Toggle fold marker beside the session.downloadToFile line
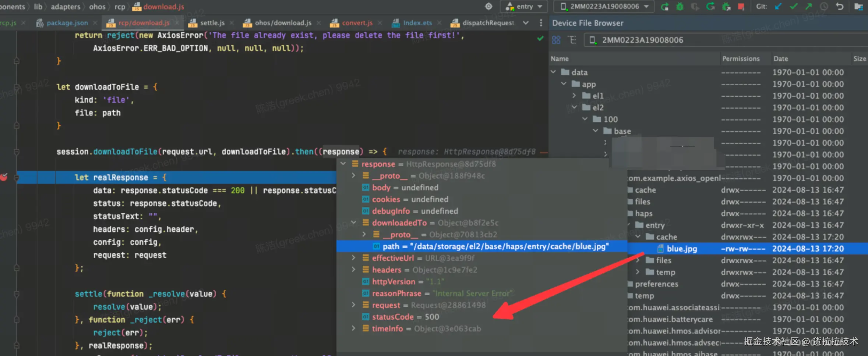 (x=16, y=152)
